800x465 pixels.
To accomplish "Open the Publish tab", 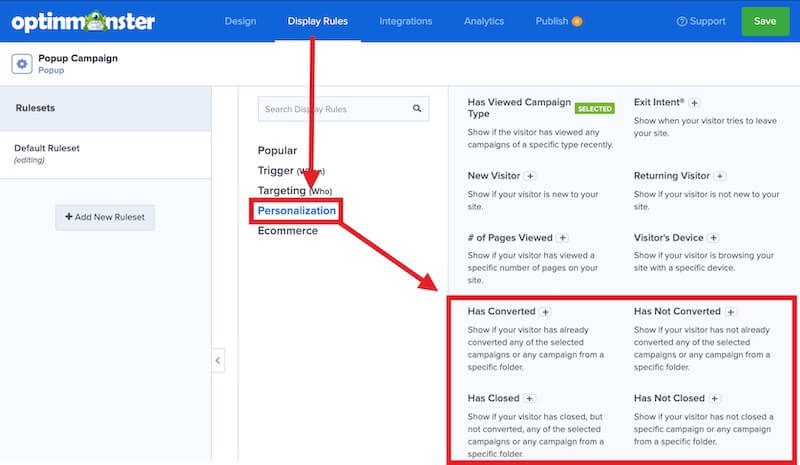I will [552, 21].
